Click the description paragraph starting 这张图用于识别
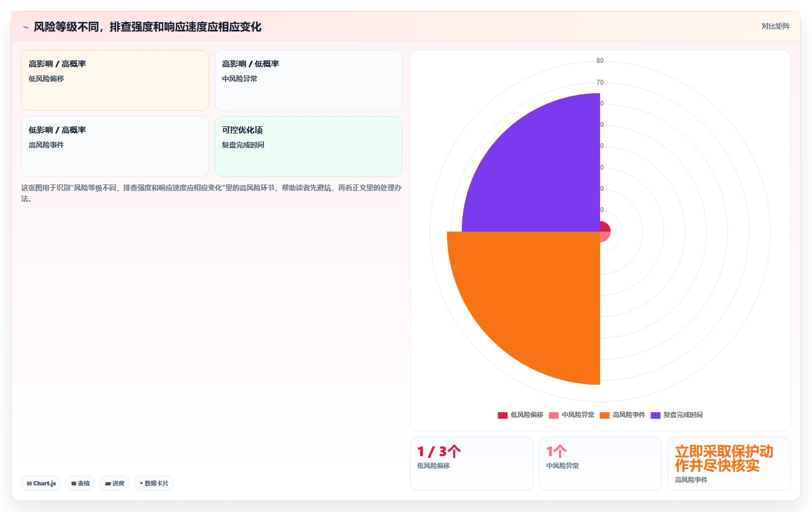 point(211,193)
